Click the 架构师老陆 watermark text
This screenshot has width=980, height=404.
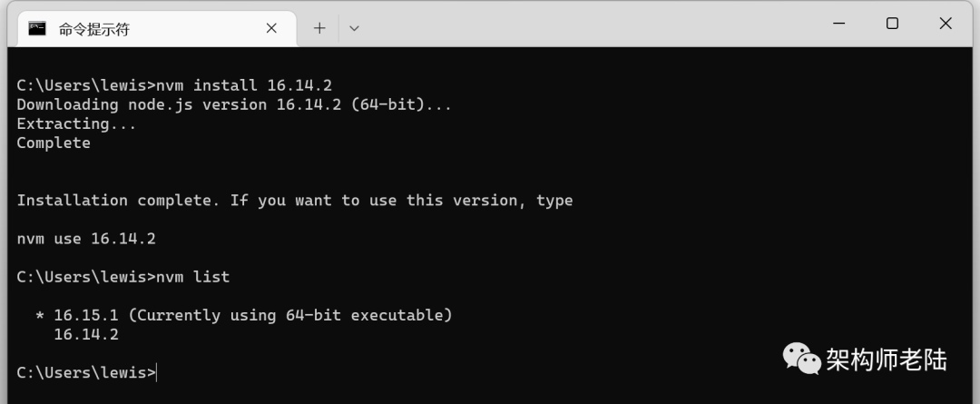887,360
